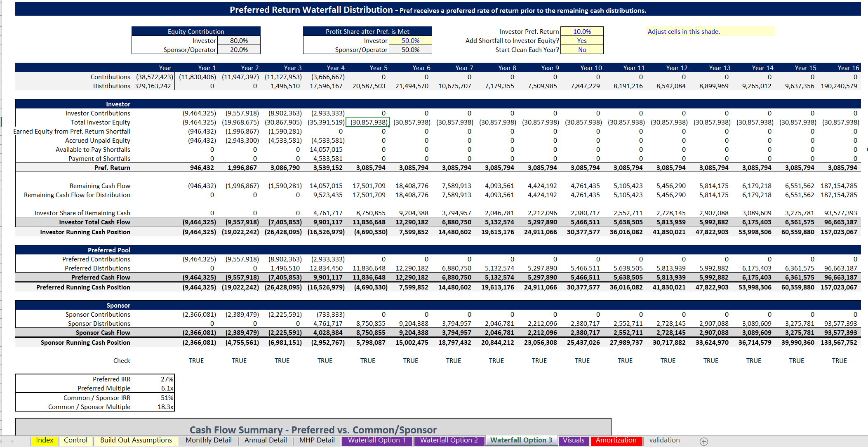The image size is (868, 447).
Task: Select the Equity Contribution header
Action: pyautogui.click(x=196, y=31)
